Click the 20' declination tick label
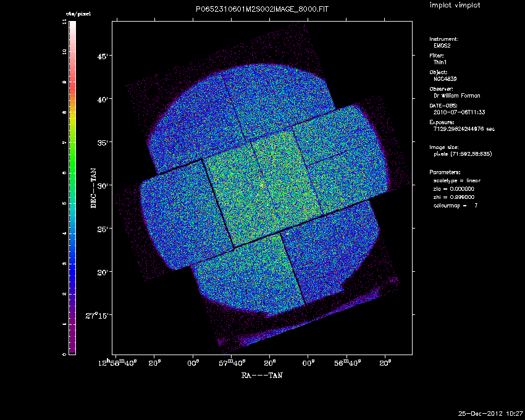 pos(103,272)
